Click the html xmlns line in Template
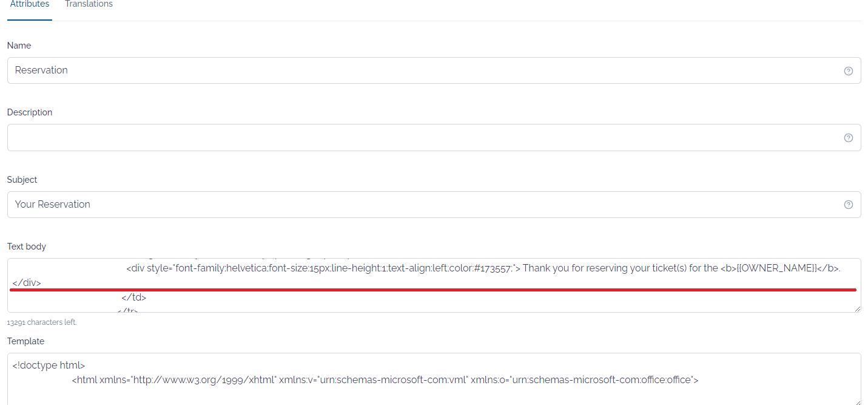 coord(385,380)
